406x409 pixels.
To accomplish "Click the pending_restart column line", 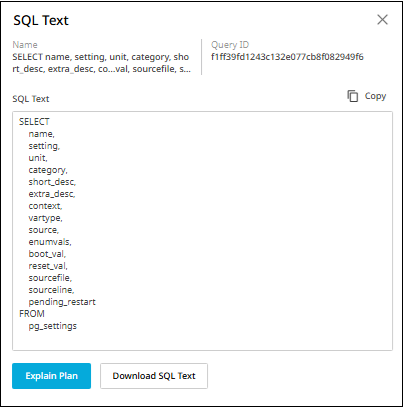I will (x=62, y=302).
